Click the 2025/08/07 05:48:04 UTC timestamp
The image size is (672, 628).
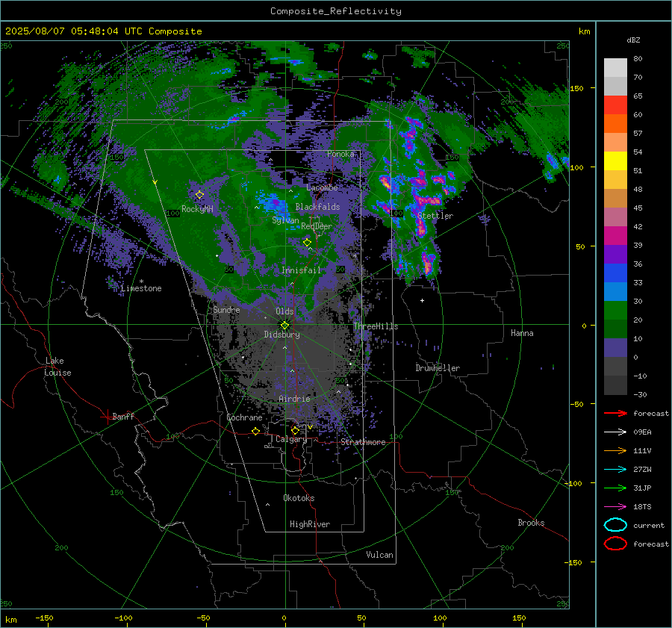103,31
